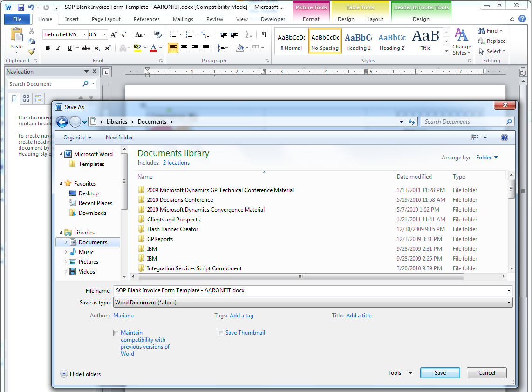Select the Clients and Prospects folder
This screenshot has width=532, height=392.
[173, 220]
